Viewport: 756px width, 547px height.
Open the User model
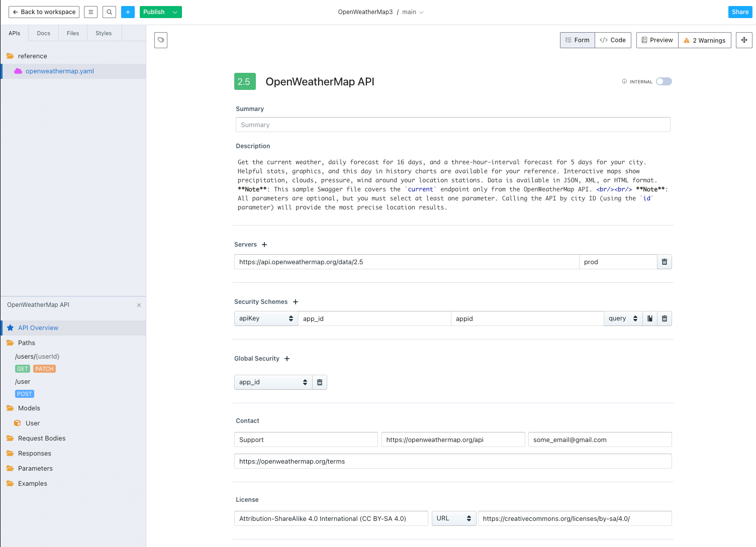(x=73, y=423)
